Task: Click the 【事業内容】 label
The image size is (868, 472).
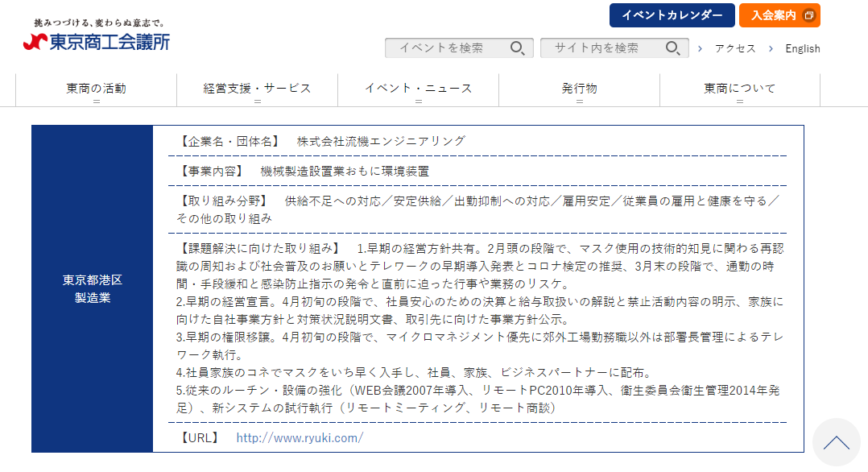Action: pyautogui.click(x=212, y=172)
